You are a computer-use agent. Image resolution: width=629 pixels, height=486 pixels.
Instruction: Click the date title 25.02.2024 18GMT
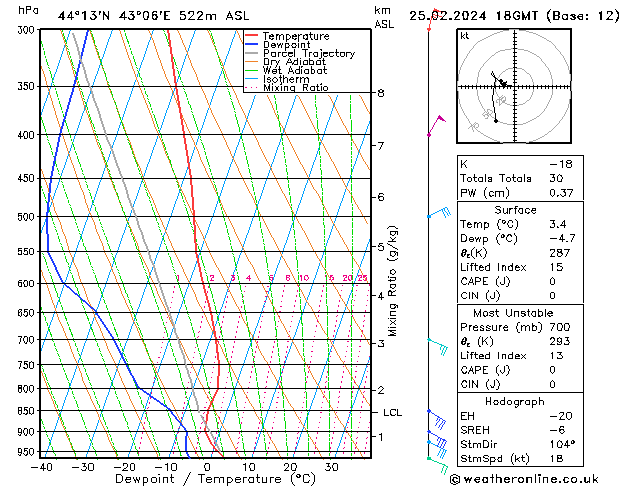[514, 15]
